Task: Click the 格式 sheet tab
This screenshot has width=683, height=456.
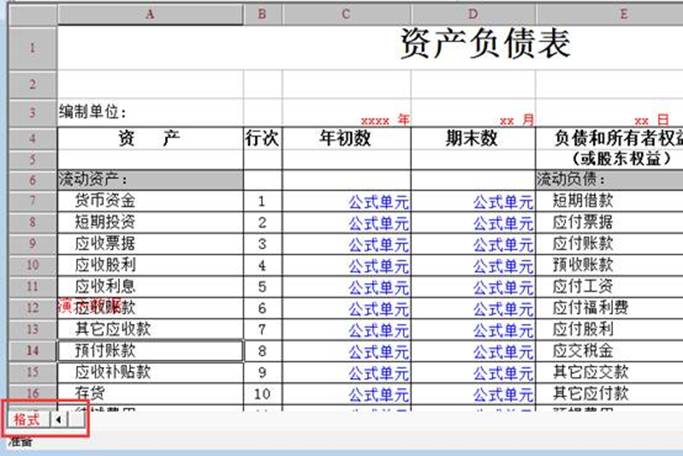Action: 26,421
